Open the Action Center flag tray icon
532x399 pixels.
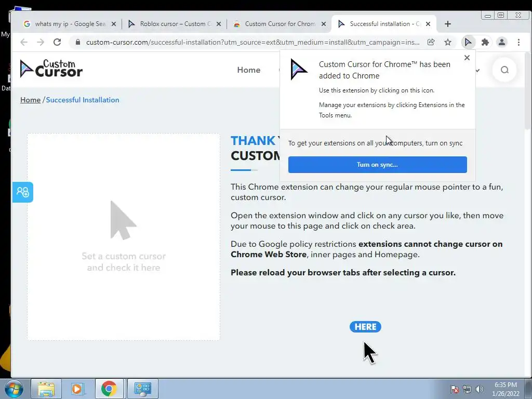tap(454, 389)
